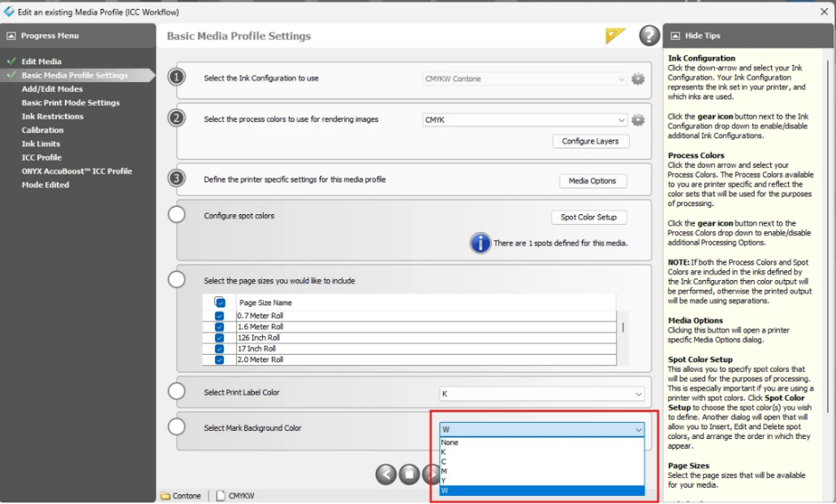The image size is (836, 504).
Task: Click the blue info icon
Action: [x=480, y=243]
